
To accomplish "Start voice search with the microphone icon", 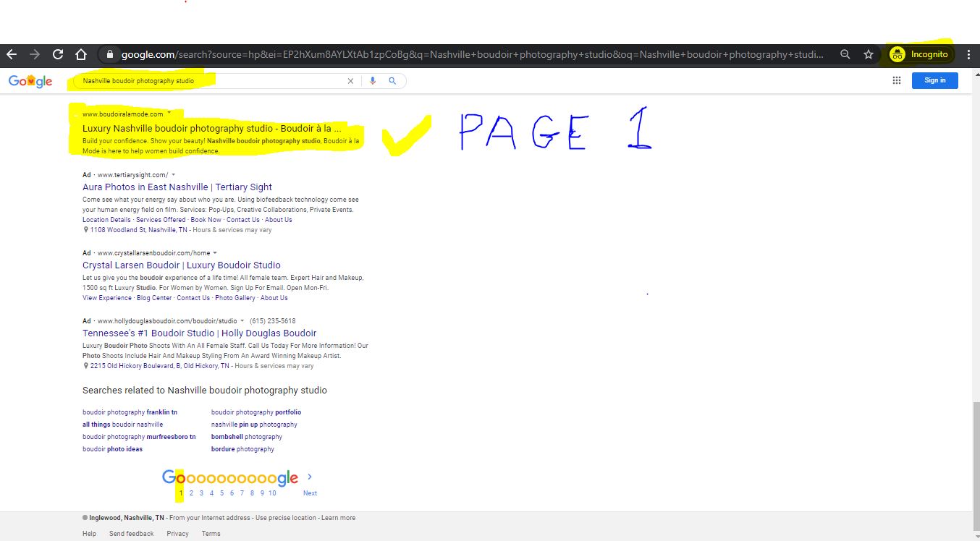I will coord(373,81).
